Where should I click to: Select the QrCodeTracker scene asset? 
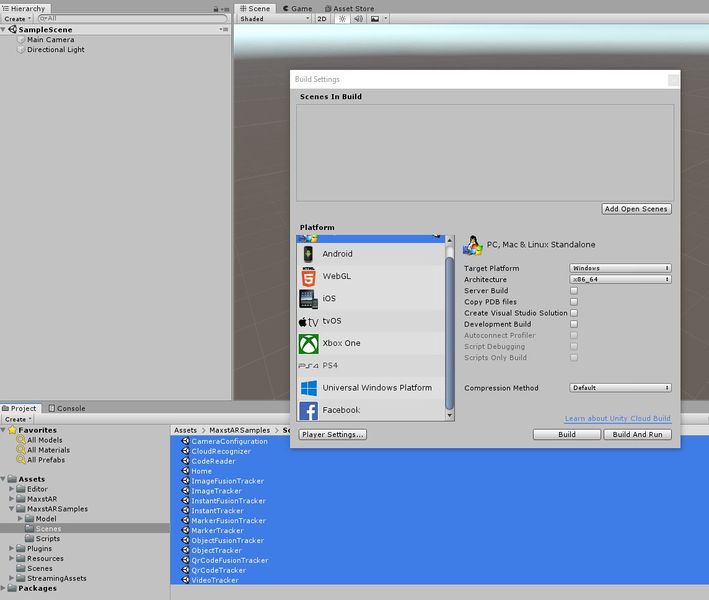click(219, 570)
